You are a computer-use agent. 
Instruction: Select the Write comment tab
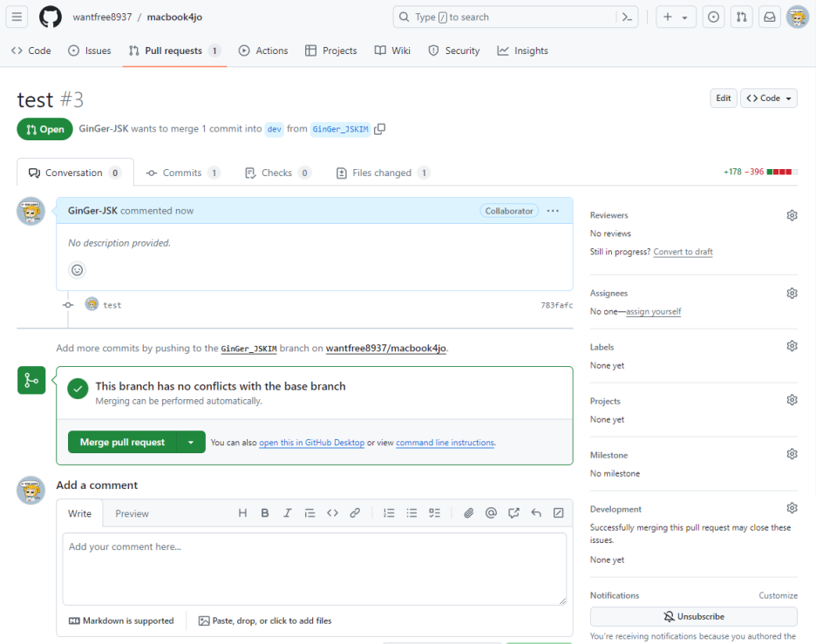tap(79, 514)
